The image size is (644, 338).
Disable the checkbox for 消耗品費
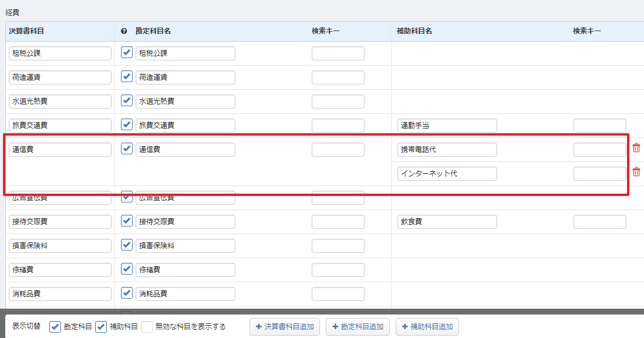[x=126, y=293]
